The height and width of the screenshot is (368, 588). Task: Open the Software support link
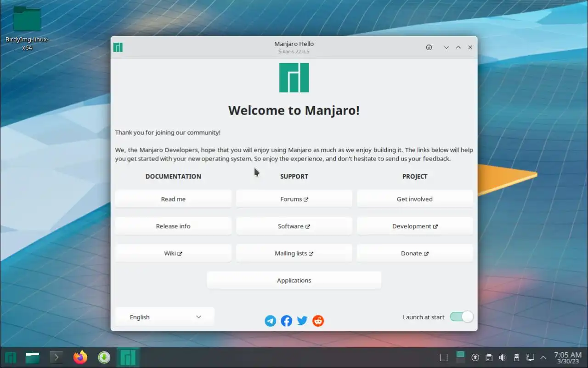point(294,226)
